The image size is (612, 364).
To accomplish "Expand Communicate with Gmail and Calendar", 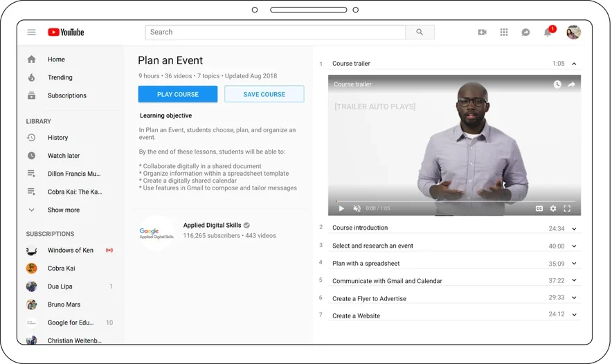I will [574, 280].
